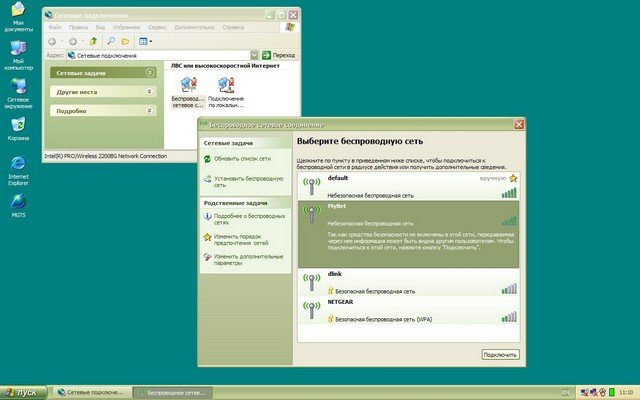This screenshot has width=640, height=400.
Task: Expand the Другие места panel
Action: pyautogui.click(x=150, y=91)
